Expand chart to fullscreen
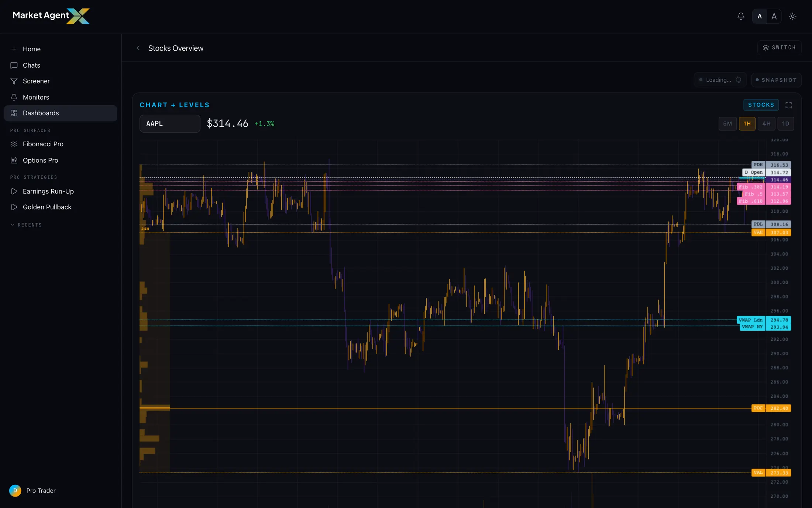Viewport: 812px width, 508px height. 789,105
